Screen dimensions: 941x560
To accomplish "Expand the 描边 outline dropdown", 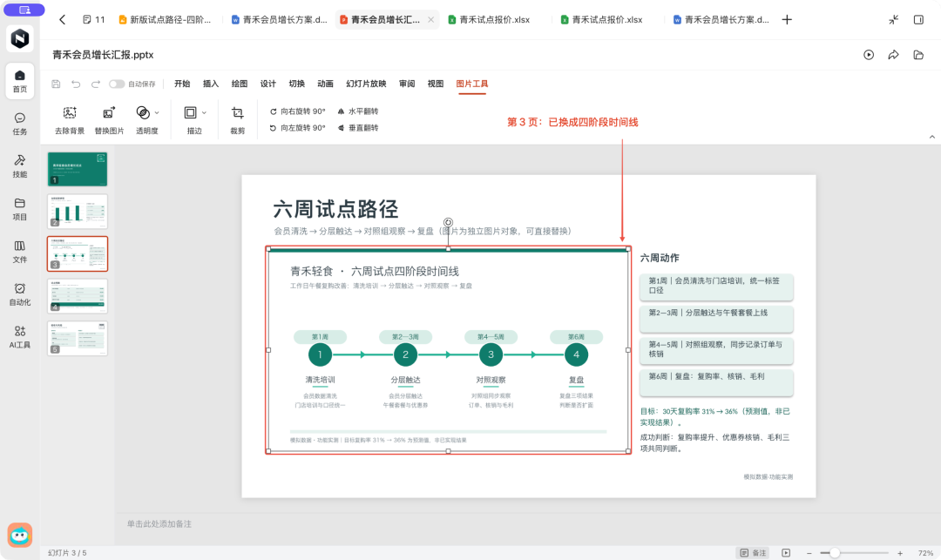I will pyautogui.click(x=204, y=112).
